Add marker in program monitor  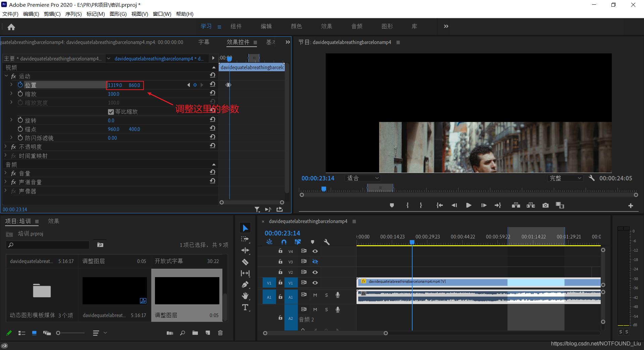point(392,205)
